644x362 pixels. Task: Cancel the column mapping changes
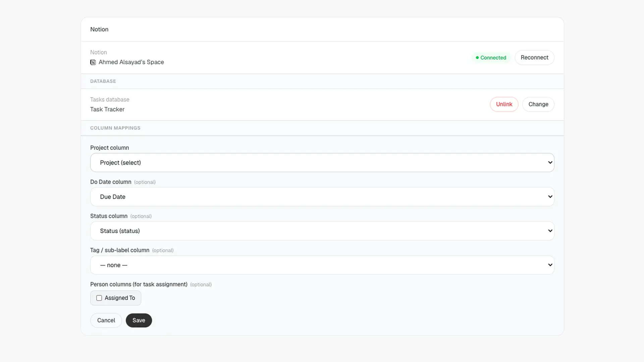point(106,320)
